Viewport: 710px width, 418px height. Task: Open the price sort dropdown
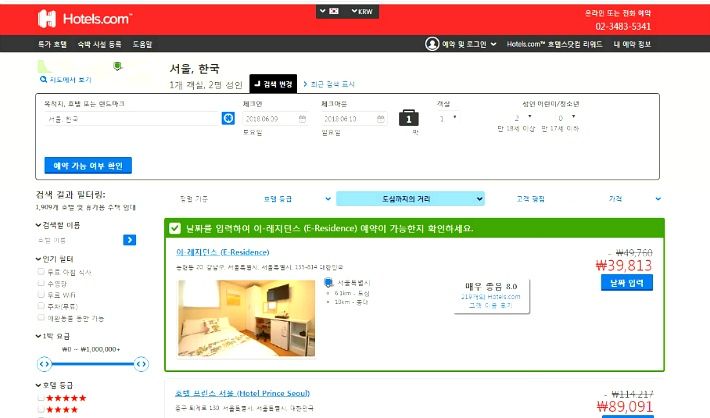click(634, 199)
